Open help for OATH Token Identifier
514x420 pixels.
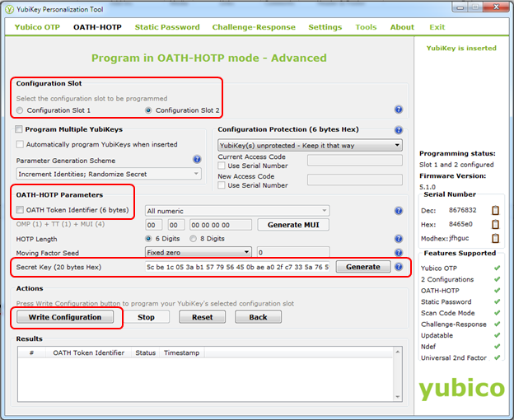point(399,211)
